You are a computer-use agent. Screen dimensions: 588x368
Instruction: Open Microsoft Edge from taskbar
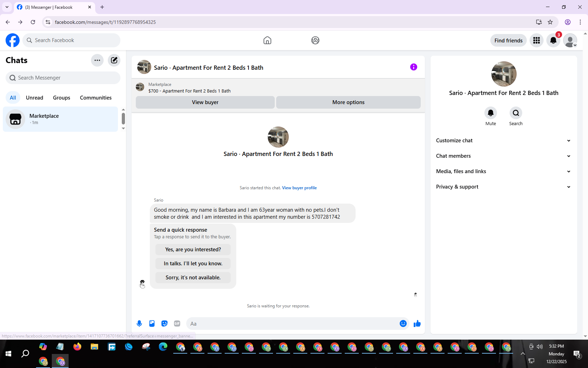163,347
